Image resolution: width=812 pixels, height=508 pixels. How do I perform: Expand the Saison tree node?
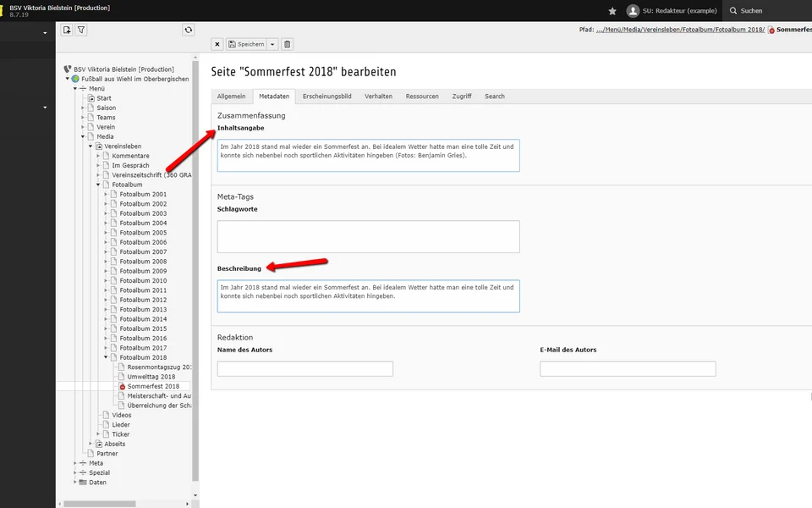pos(83,108)
